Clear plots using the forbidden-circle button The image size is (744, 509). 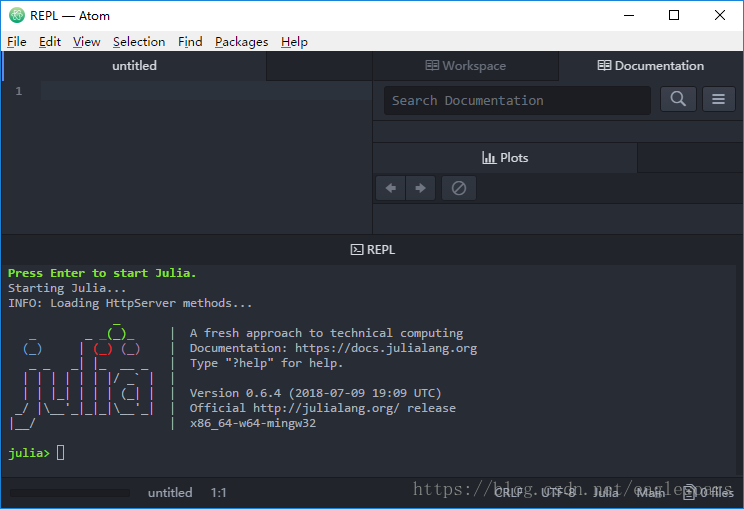(458, 188)
